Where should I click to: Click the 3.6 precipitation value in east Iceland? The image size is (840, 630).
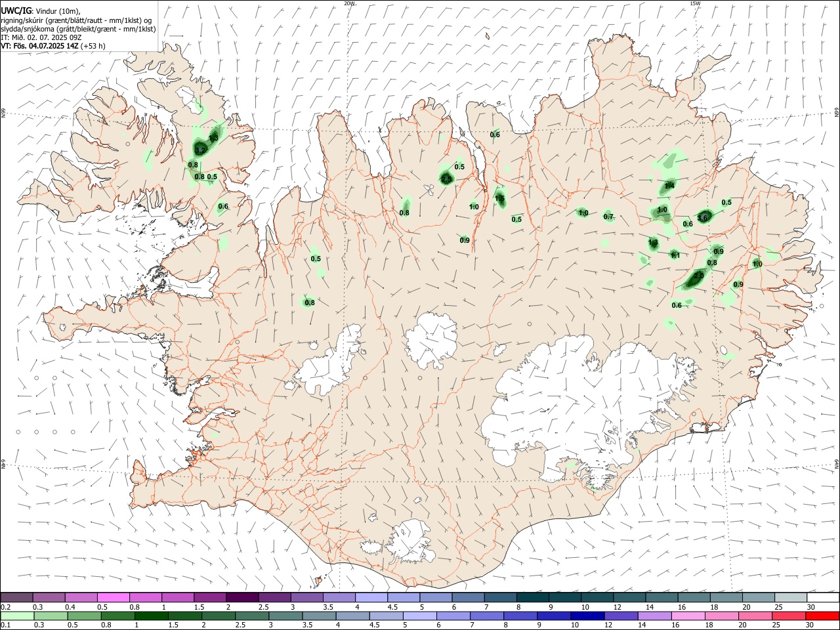[x=703, y=217]
